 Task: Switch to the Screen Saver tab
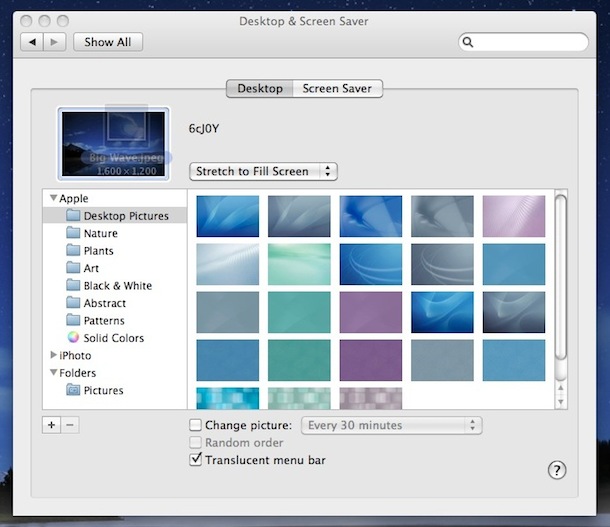coord(337,89)
